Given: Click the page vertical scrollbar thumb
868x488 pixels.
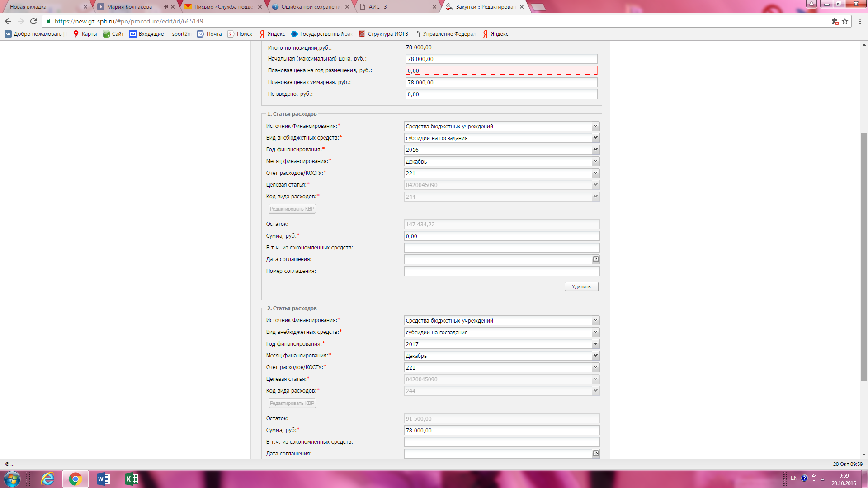Looking at the screenshot, I should tap(864, 257).
